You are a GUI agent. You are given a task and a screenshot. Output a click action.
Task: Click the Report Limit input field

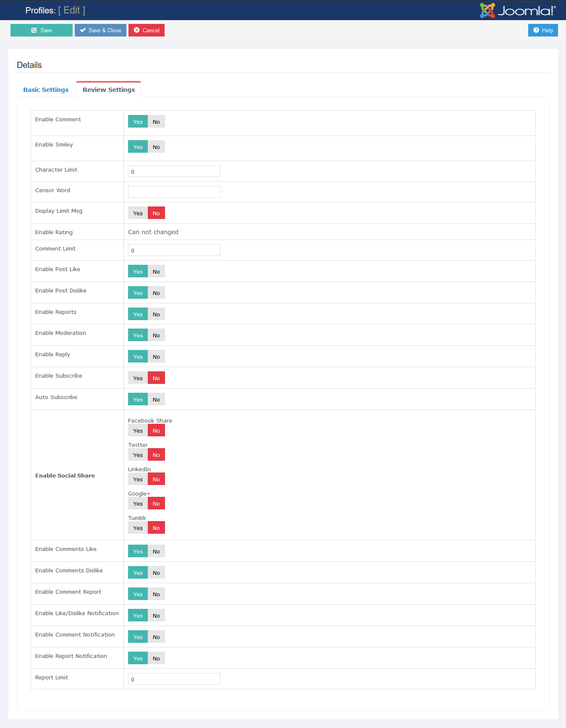click(174, 679)
